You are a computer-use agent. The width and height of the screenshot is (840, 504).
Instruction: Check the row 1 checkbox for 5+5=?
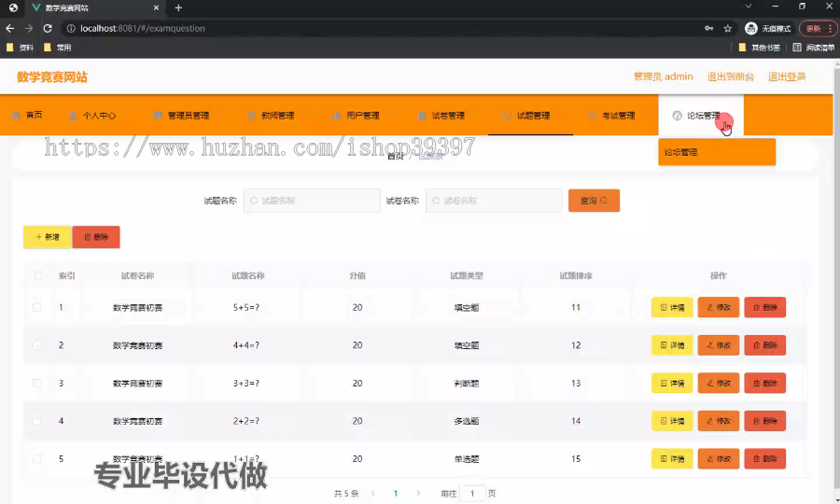(x=37, y=307)
